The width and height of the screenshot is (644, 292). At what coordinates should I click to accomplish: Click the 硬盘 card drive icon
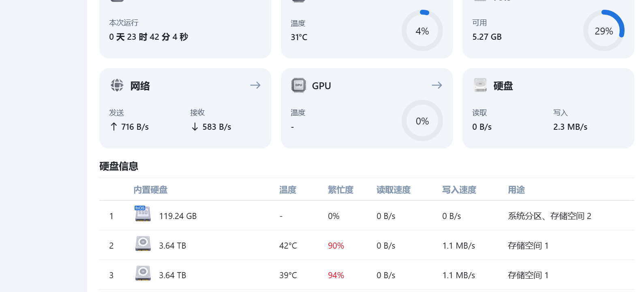(480, 85)
